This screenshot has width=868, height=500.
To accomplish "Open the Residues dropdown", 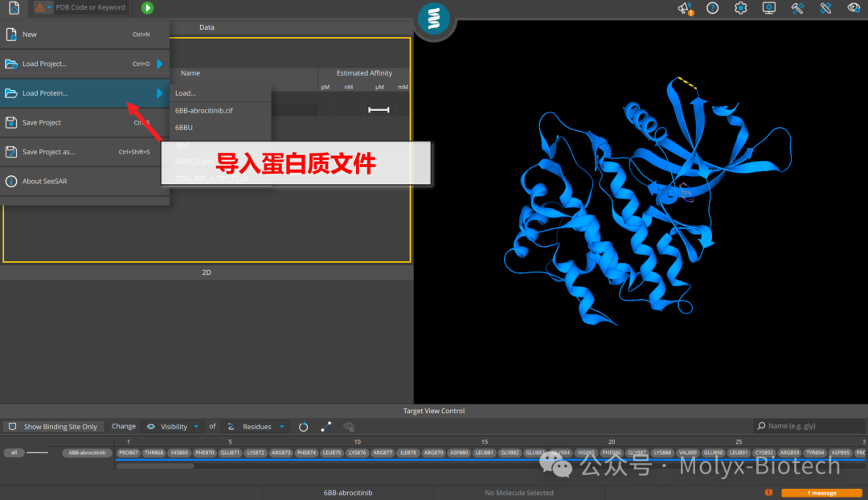I will click(256, 427).
